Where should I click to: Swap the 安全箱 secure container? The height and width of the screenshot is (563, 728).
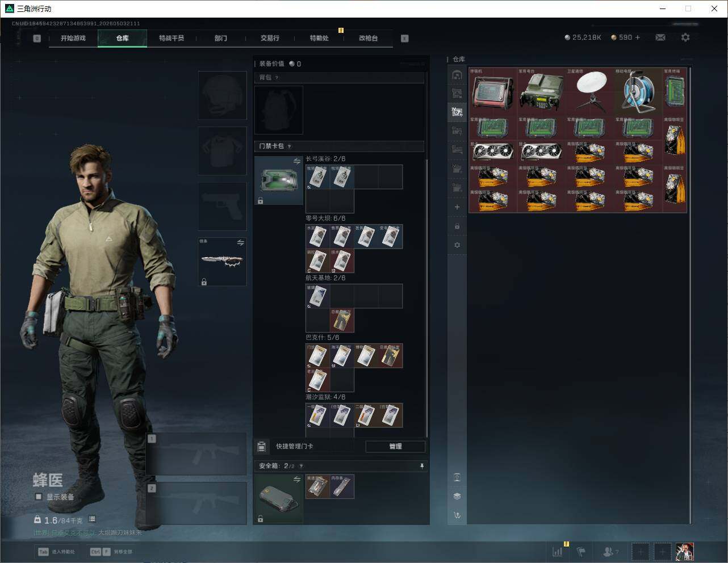297,480
